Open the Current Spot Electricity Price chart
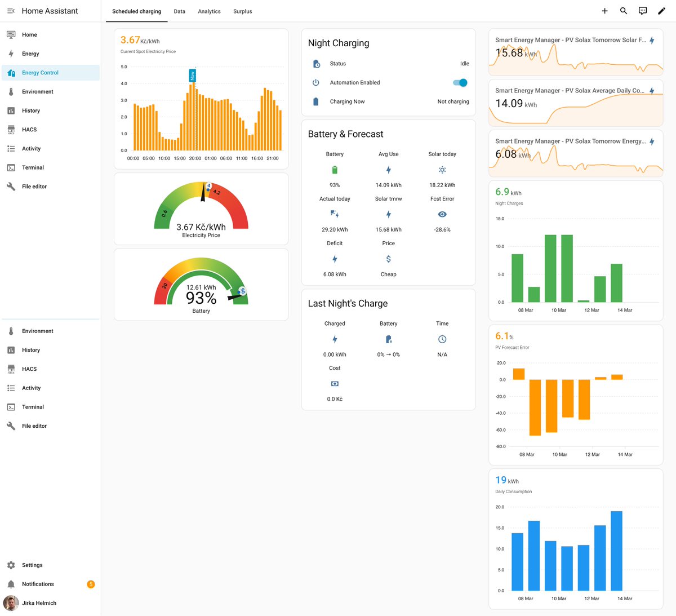This screenshot has height=616, width=676. point(201,99)
